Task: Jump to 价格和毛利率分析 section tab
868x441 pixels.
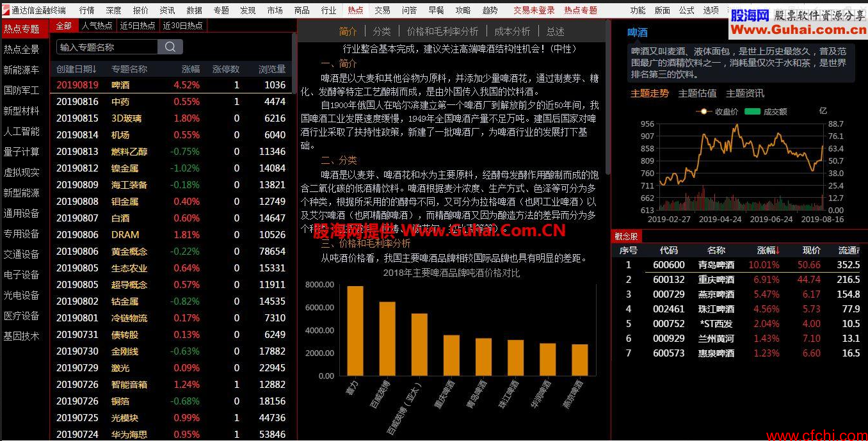Action: point(442,31)
